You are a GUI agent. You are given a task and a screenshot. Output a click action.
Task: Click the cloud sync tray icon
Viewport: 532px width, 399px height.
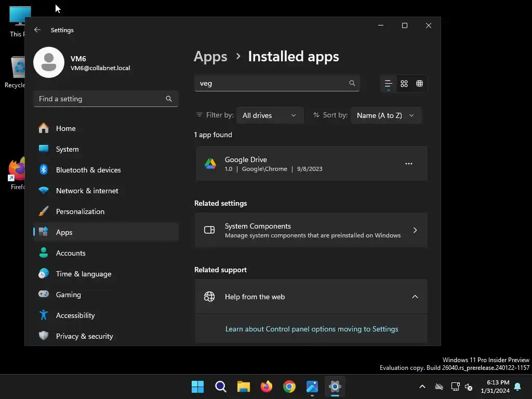pyautogui.click(x=439, y=387)
